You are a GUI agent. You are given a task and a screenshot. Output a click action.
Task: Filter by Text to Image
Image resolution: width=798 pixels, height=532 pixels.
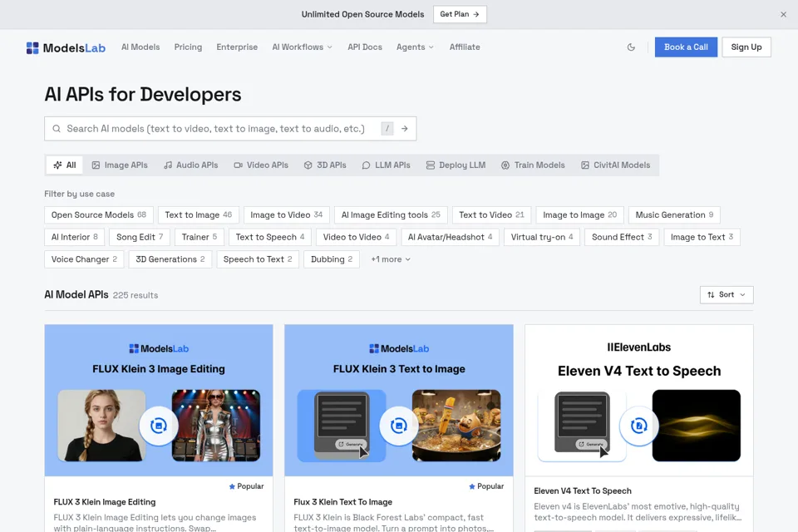point(199,215)
